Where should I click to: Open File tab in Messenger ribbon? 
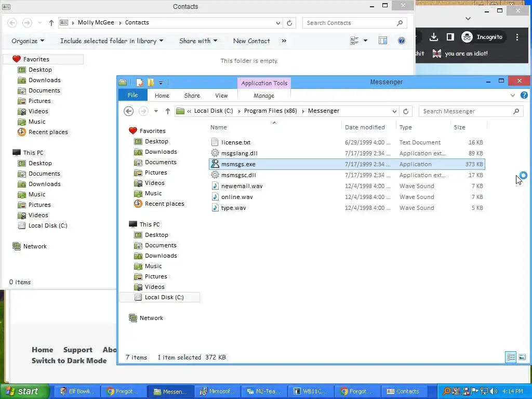132,96
